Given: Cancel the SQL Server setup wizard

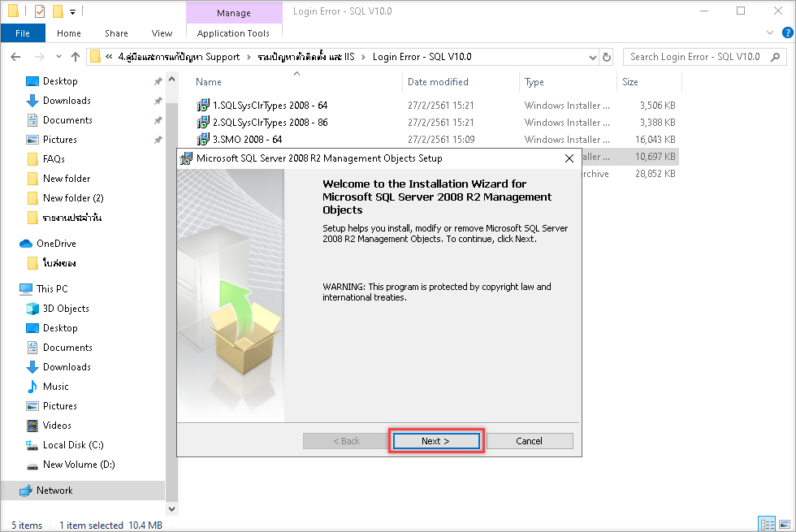Looking at the screenshot, I should coord(529,441).
